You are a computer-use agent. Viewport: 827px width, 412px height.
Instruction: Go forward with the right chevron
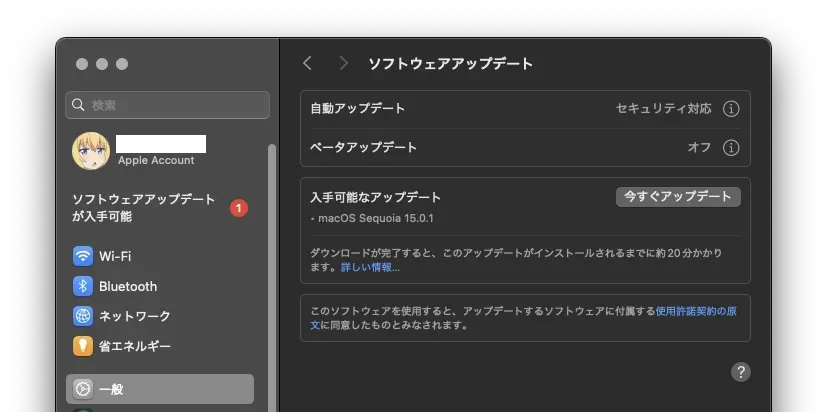[344, 64]
